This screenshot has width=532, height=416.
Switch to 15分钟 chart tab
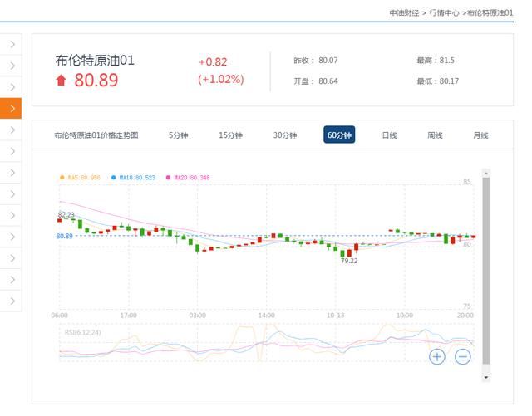[x=230, y=135]
